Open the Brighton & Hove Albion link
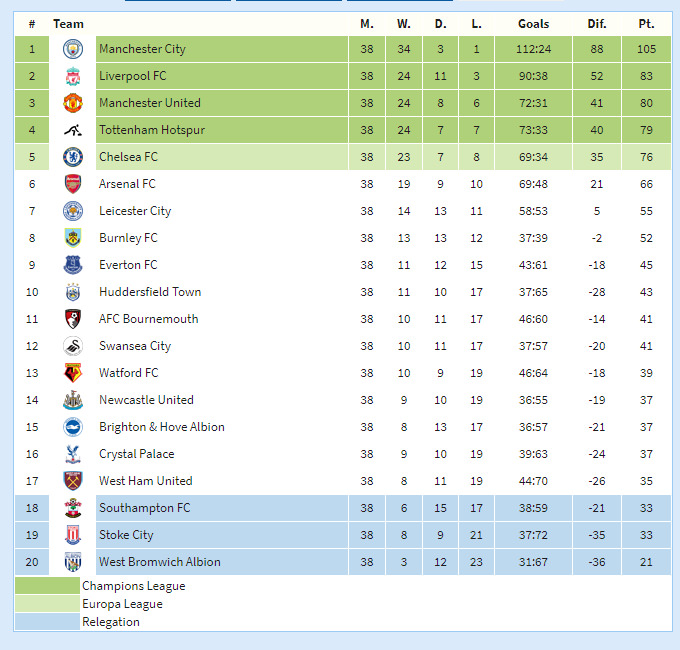The width and height of the screenshot is (680, 650). [x=162, y=427]
